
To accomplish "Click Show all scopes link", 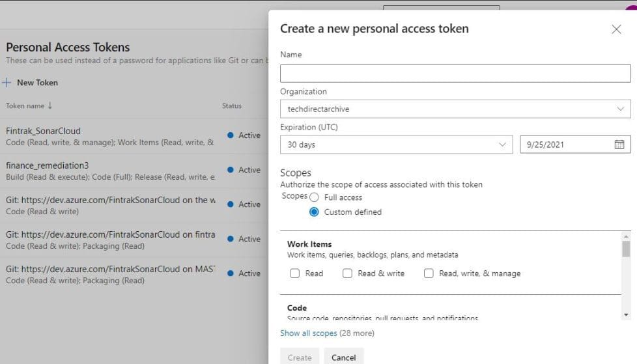I will 308,333.
